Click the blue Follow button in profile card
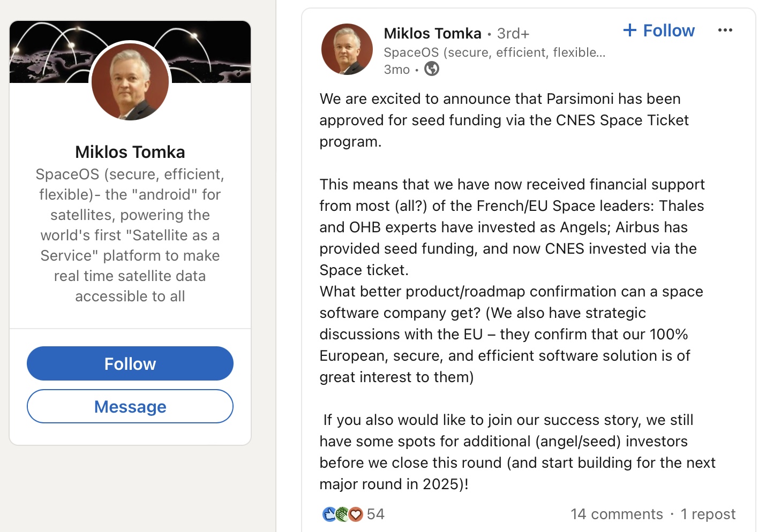The height and width of the screenshot is (532, 766). pos(130,363)
